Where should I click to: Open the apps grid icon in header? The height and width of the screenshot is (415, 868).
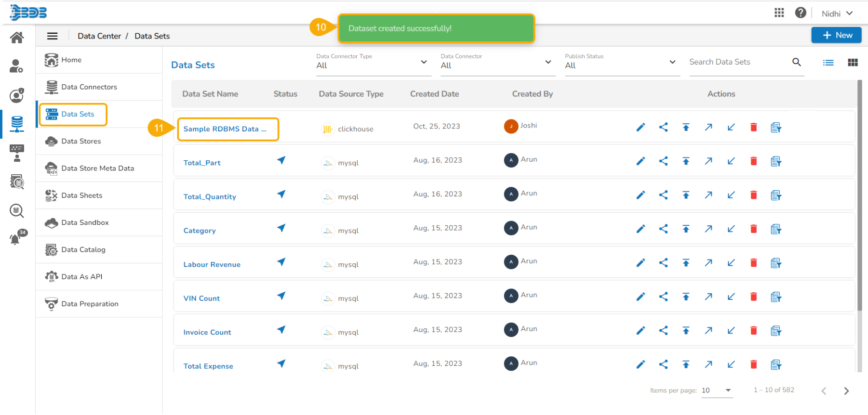779,13
